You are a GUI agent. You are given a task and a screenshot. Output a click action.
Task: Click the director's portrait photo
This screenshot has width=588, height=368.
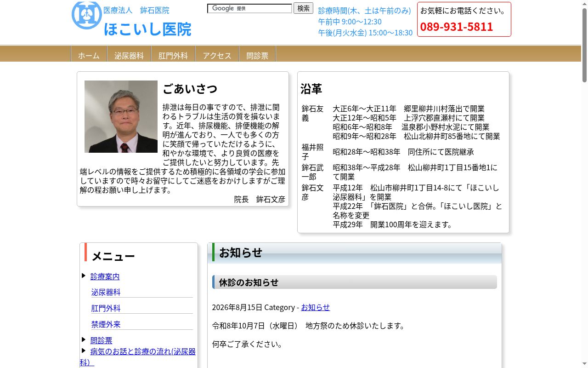[x=121, y=116]
